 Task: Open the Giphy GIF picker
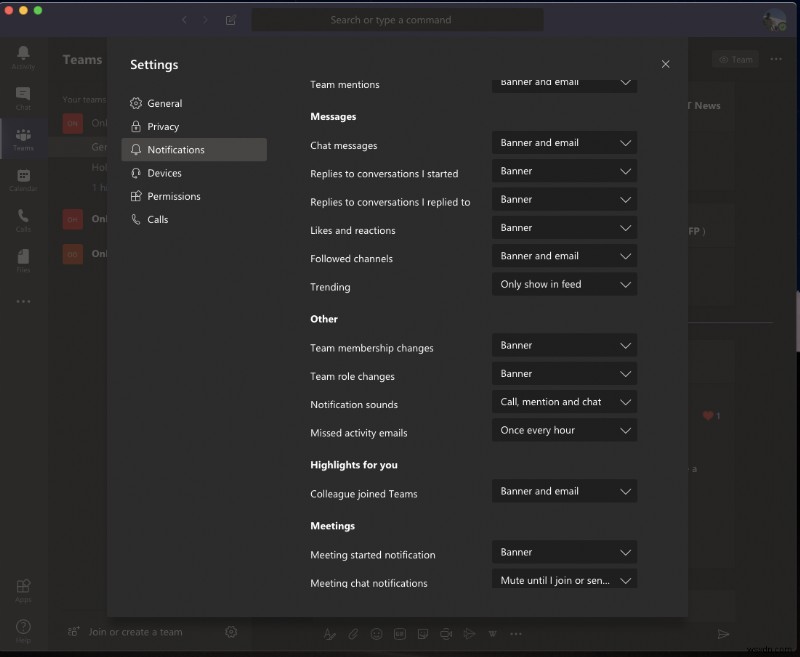point(399,633)
